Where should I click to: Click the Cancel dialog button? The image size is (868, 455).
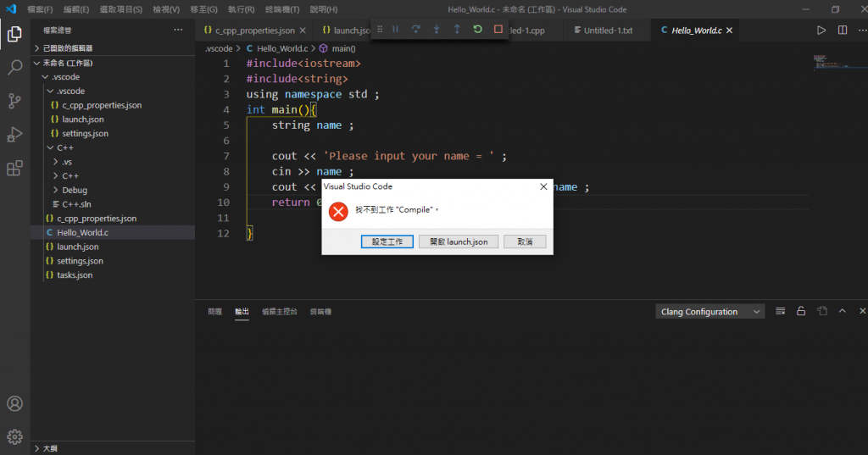click(x=525, y=241)
